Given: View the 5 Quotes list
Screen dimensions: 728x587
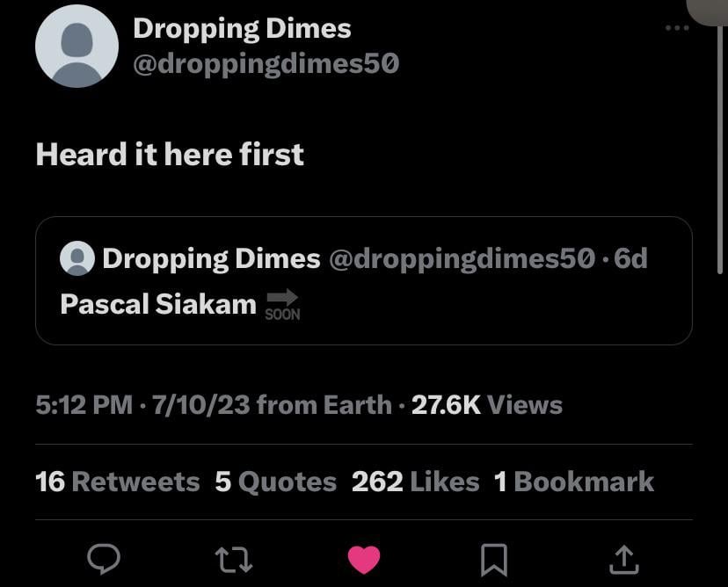Looking at the screenshot, I should pyautogui.click(x=275, y=482).
